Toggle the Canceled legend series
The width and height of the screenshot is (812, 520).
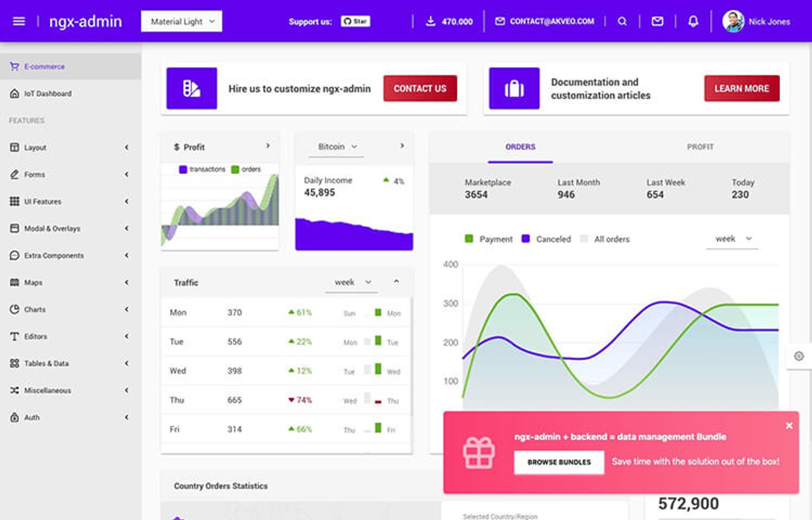546,239
